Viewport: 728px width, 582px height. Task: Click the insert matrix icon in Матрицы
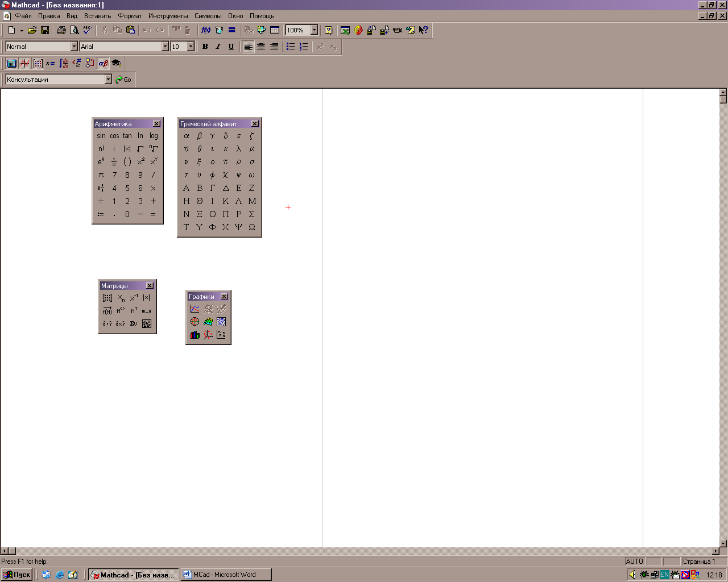pyautogui.click(x=107, y=298)
